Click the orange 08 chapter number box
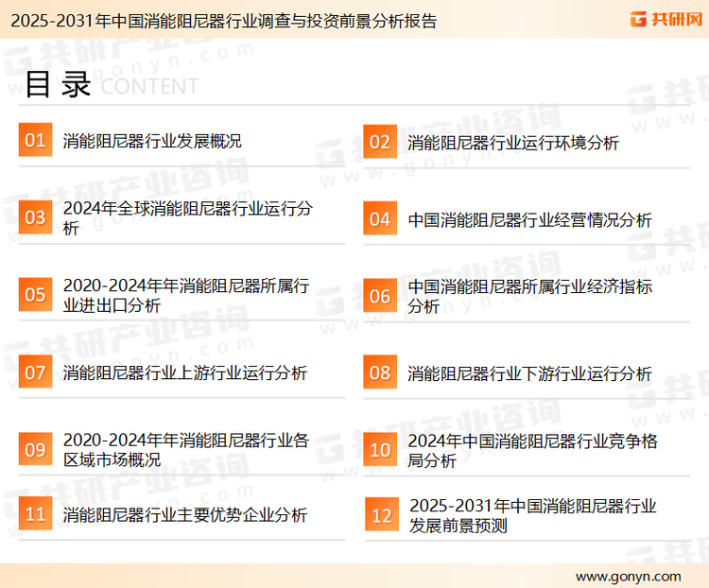 (380, 372)
